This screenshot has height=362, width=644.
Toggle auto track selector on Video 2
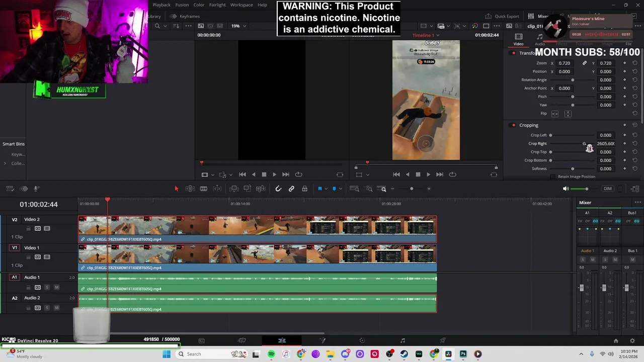tap(38, 228)
